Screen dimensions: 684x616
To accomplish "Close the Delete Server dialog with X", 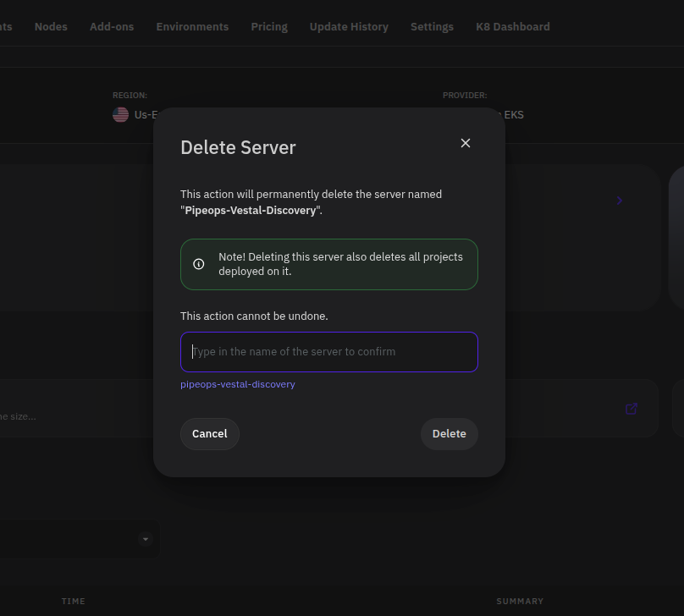I will coord(466,143).
